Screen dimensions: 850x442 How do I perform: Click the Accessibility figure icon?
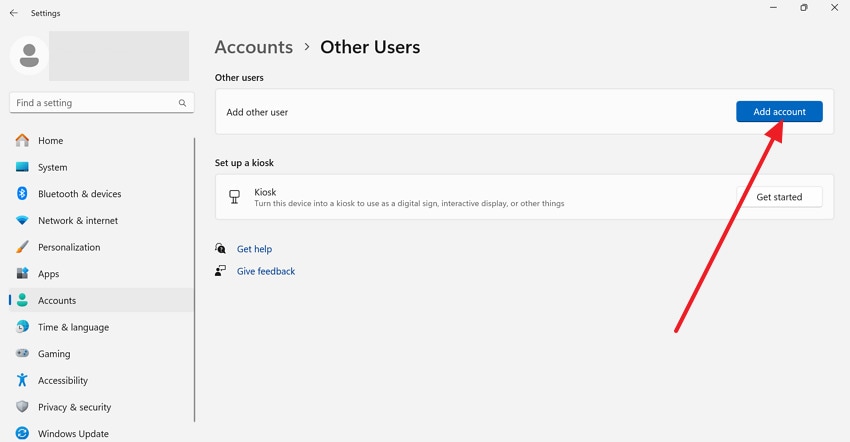pyautogui.click(x=22, y=380)
